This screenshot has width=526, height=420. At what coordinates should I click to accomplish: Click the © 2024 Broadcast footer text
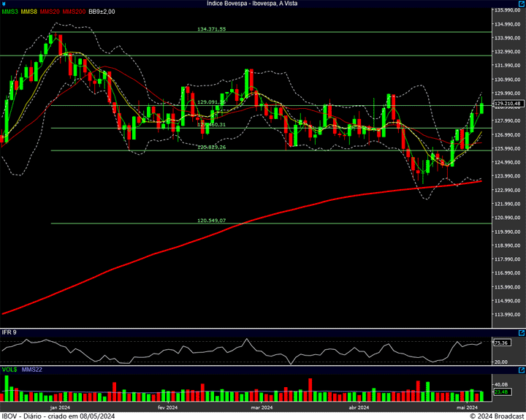(x=497, y=416)
